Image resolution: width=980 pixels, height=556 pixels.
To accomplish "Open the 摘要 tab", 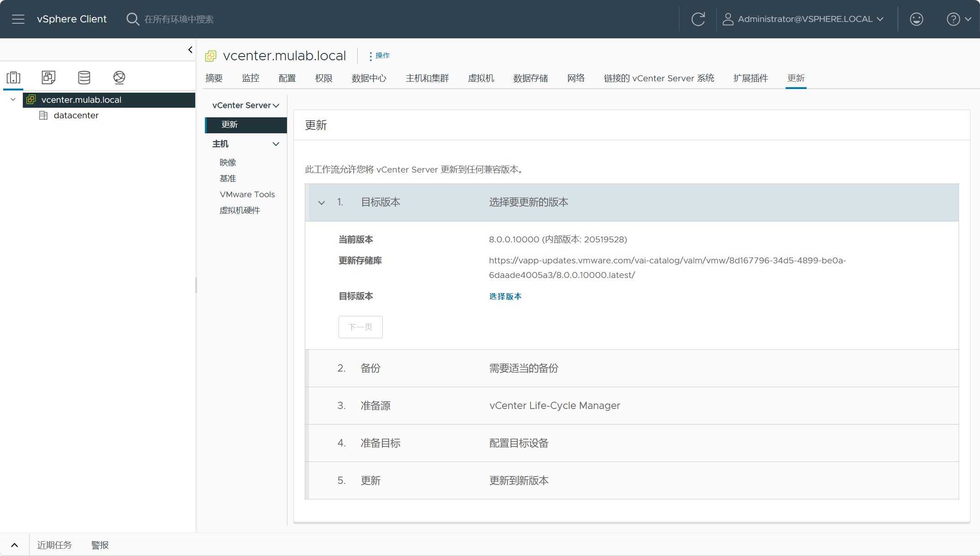I will [214, 78].
